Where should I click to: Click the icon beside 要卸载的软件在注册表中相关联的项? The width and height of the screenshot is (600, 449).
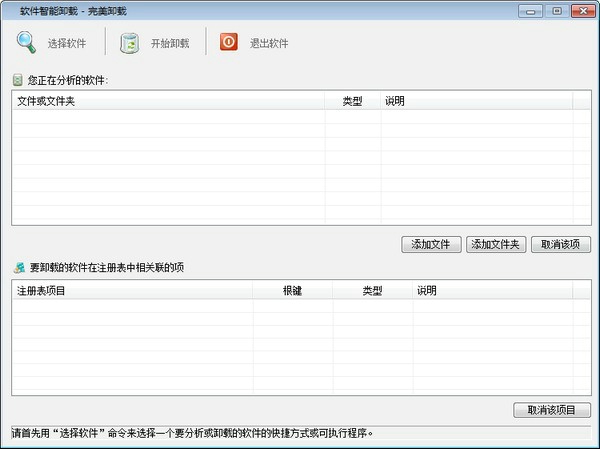pyautogui.click(x=18, y=267)
